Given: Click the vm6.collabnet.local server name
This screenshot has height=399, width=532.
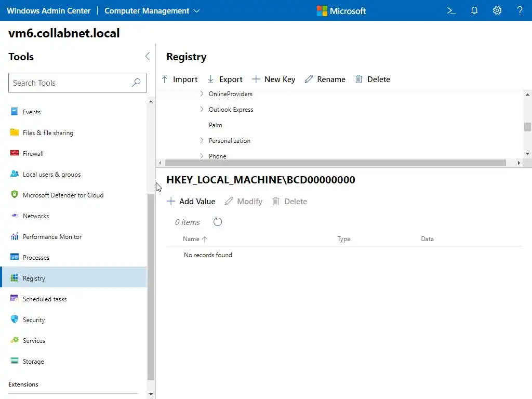Looking at the screenshot, I should tap(64, 33).
